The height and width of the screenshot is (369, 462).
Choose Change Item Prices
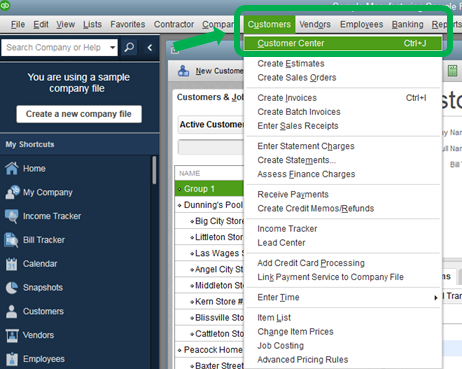[x=295, y=332]
